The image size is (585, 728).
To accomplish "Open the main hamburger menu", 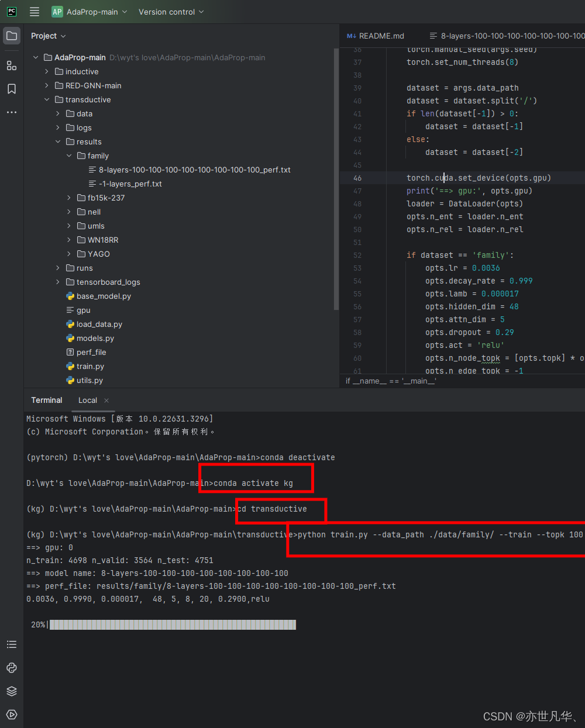I will click(x=35, y=12).
